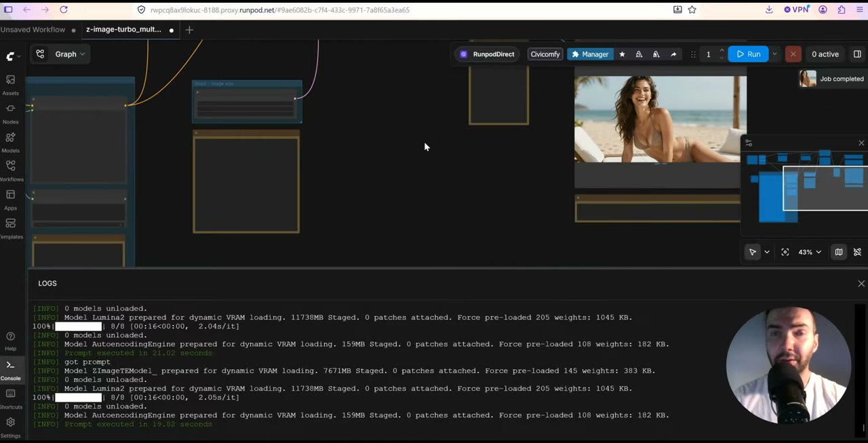Click the runpod.net address bar
The height and width of the screenshot is (443, 868).
[x=279, y=10]
